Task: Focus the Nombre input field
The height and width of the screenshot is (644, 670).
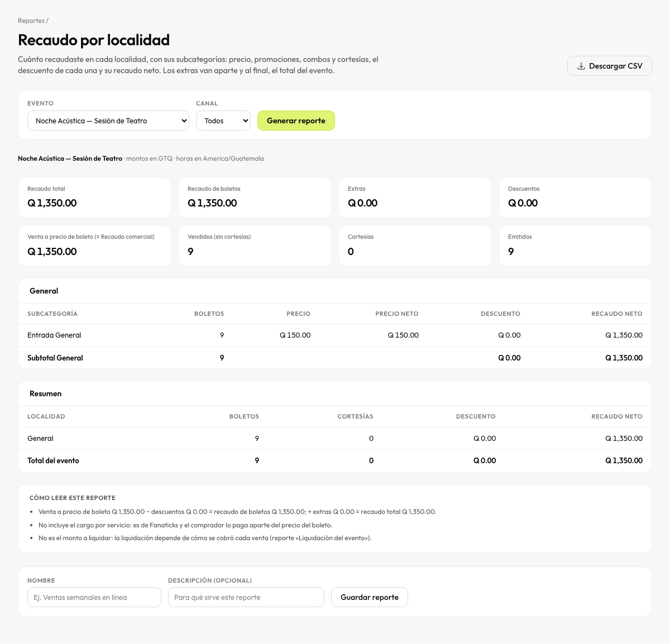Action: coord(94,597)
